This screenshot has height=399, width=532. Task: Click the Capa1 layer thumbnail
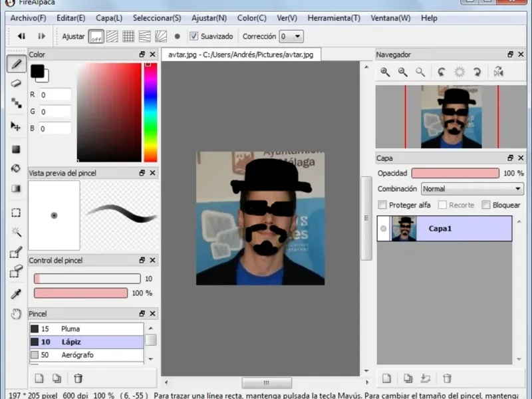404,229
